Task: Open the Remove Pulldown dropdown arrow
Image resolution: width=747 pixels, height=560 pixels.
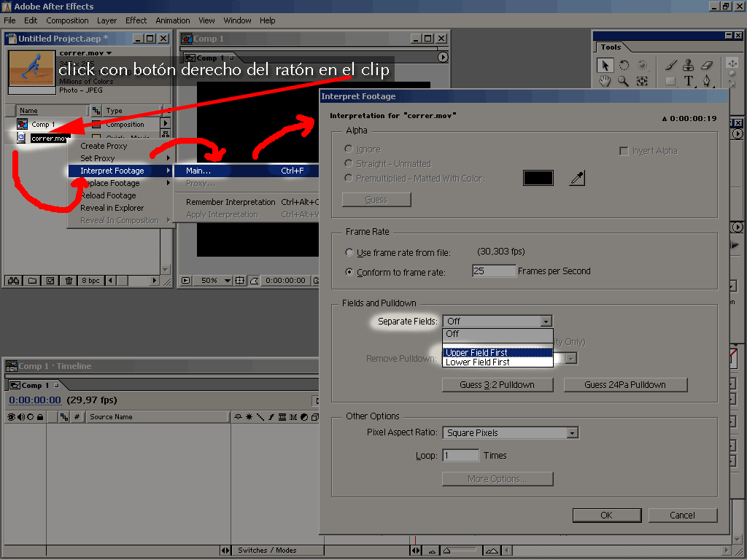Action: click(x=571, y=359)
